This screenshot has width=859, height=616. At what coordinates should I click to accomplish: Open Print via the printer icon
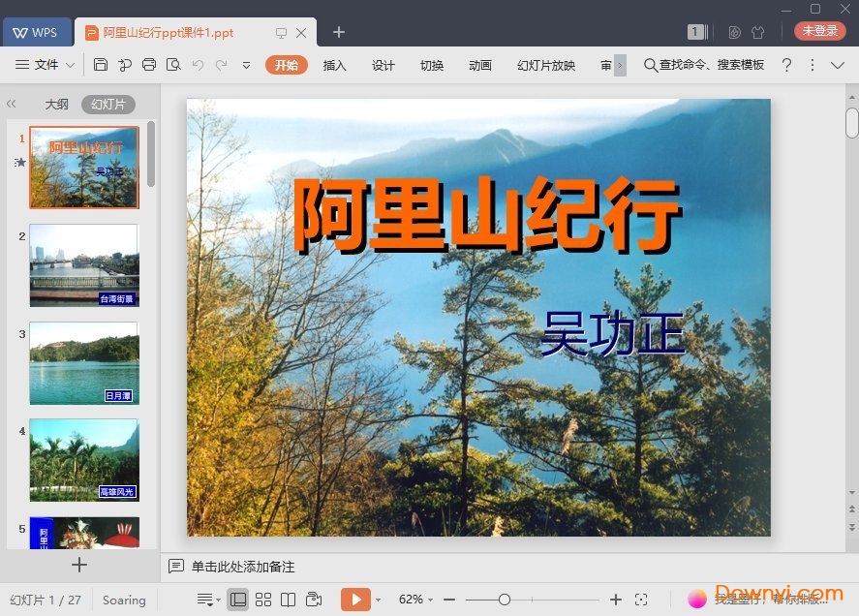tap(149, 65)
